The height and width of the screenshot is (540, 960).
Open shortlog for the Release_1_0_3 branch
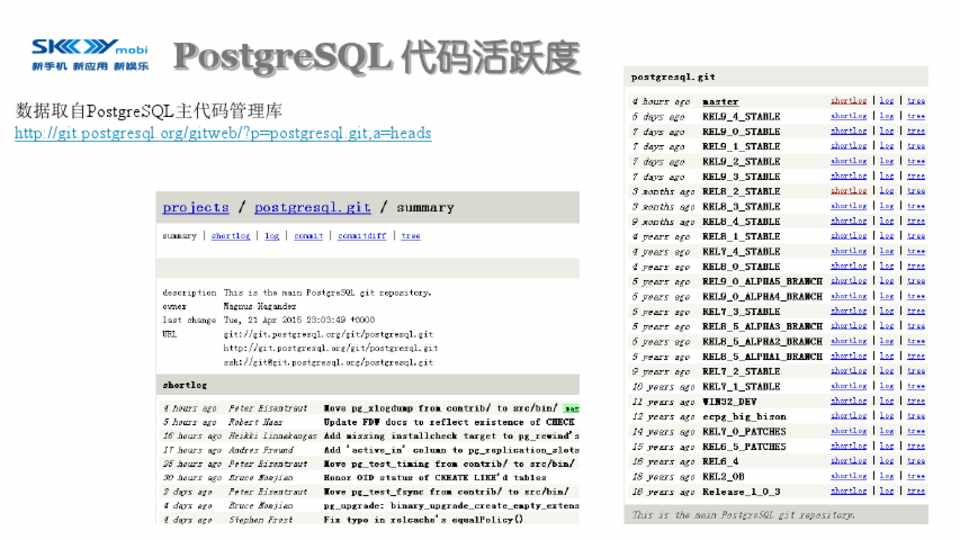pyautogui.click(x=848, y=491)
